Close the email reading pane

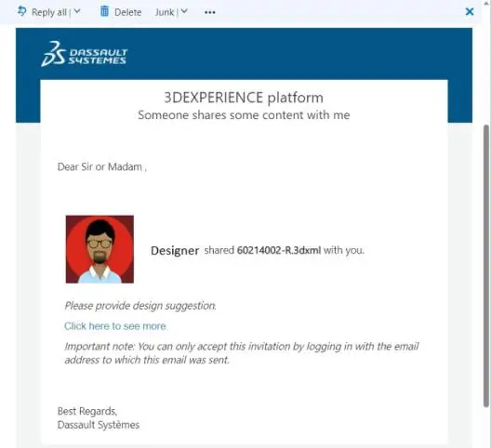470,12
